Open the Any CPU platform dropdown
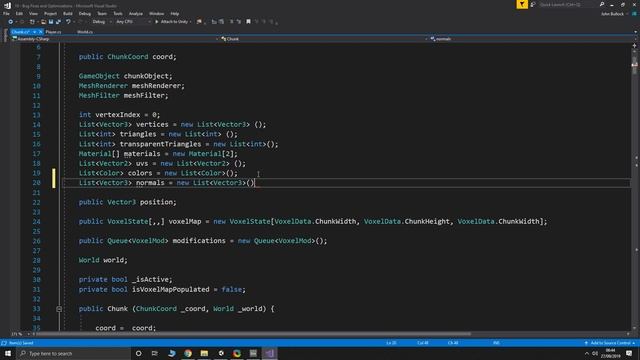640x360 pixels. coord(133,22)
